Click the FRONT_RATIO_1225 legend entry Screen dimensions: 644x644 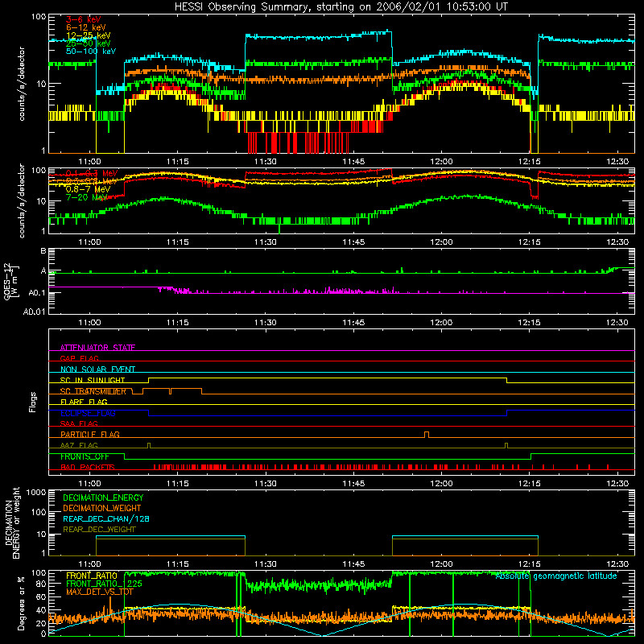tap(104, 584)
